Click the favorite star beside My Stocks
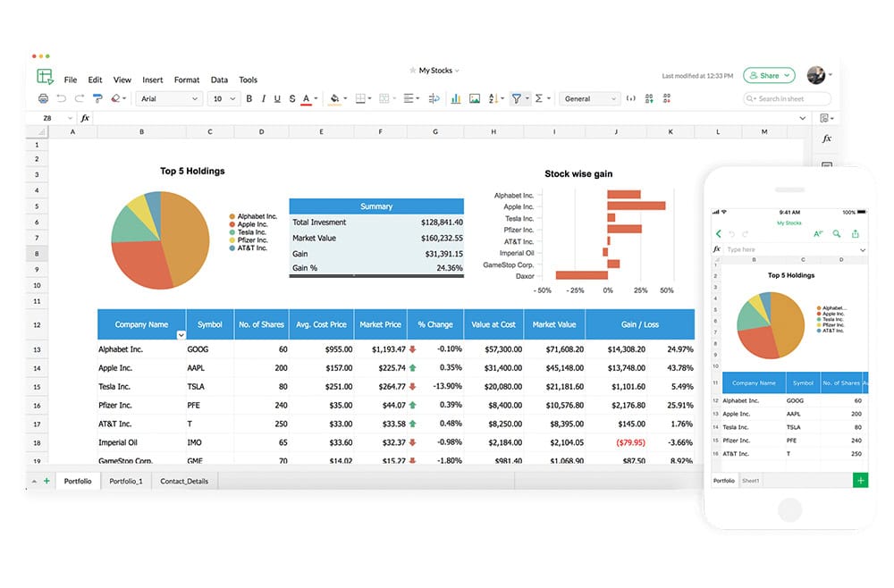Viewport: 894px width, 588px height. [413, 70]
